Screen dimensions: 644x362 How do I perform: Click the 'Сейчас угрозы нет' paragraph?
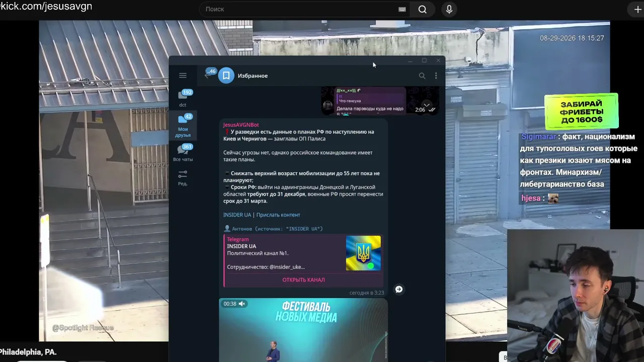tap(298, 156)
